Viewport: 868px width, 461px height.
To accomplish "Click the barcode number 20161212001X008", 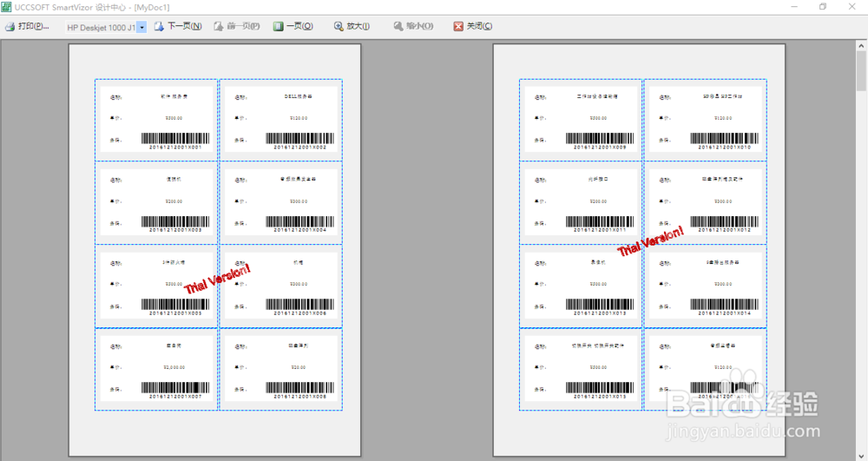I will 299,397.
